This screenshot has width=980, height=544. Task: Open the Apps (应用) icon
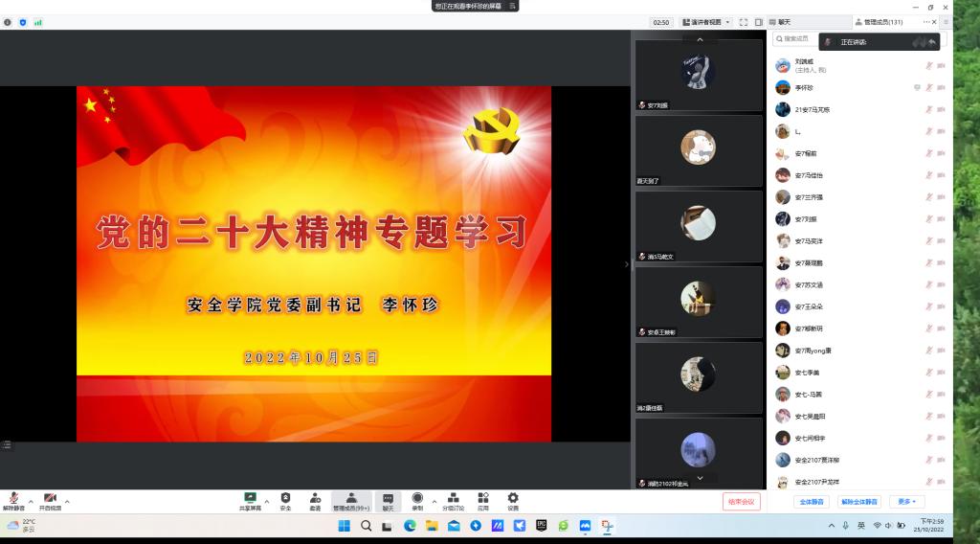pyautogui.click(x=483, y=500)
